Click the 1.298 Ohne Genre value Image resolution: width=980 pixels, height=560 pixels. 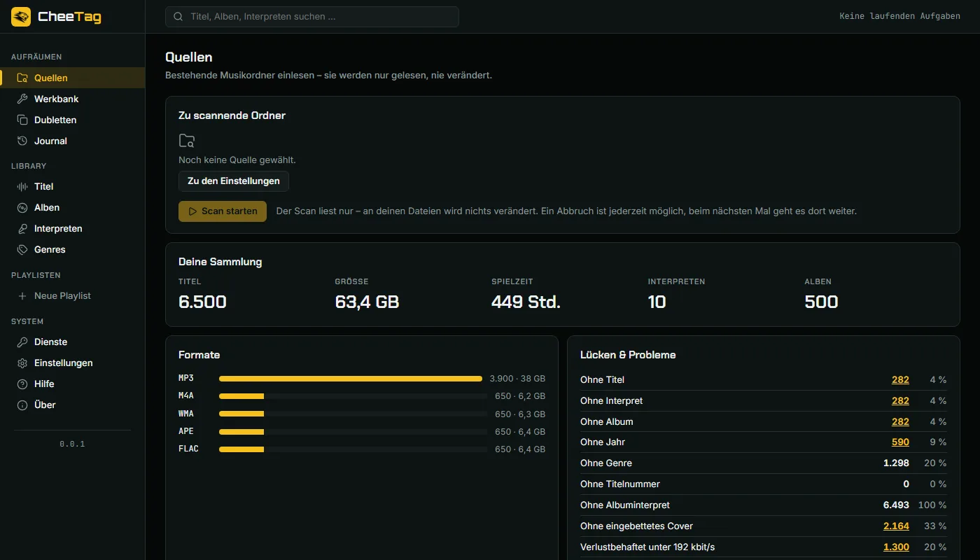tap(896, 463)
